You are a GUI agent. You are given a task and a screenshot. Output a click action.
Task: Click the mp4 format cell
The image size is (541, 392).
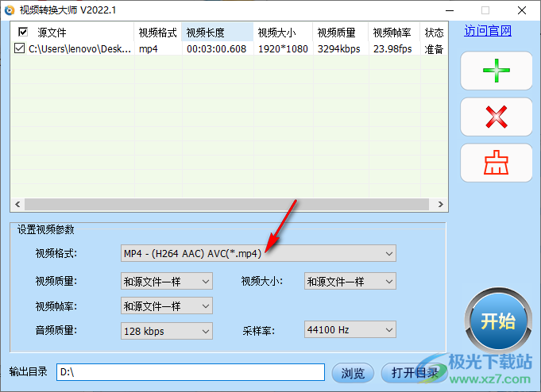(x=149, y=48)
